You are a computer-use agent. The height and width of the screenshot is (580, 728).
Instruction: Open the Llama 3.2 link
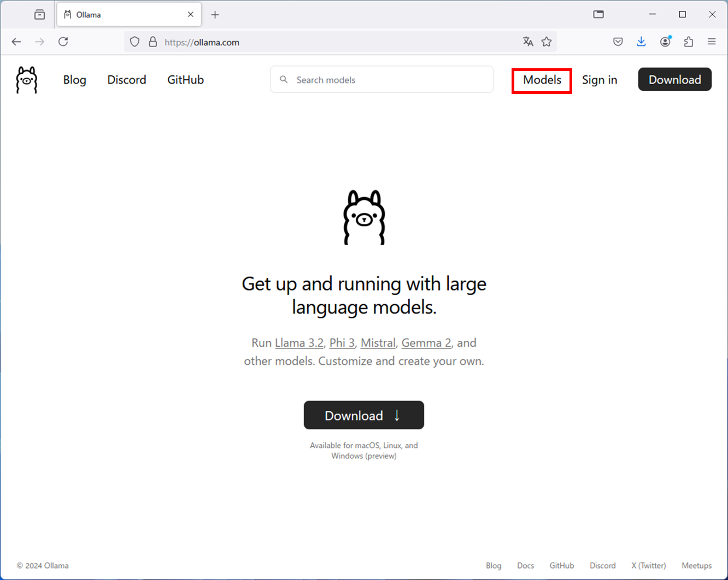[299, 342]
